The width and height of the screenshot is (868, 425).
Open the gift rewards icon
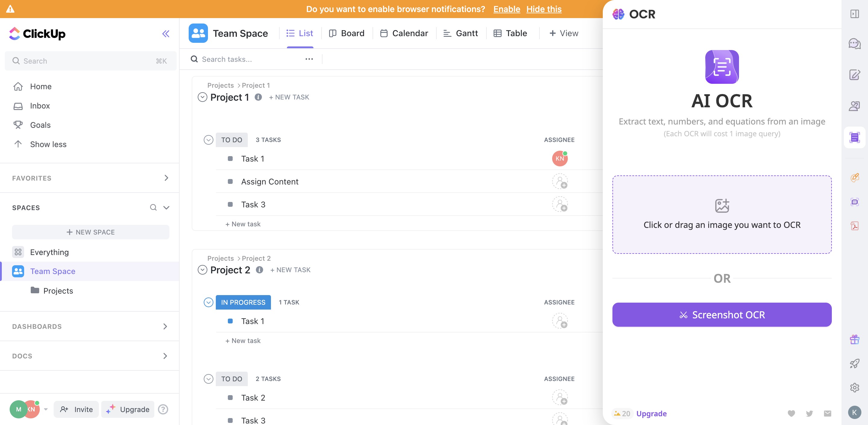click(854, 339)
